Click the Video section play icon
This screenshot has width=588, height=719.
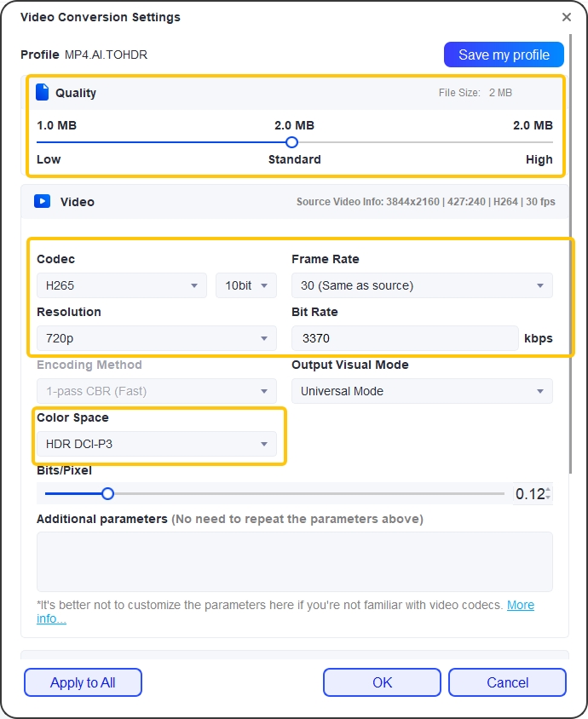pyautogui.click(x=43, y=202)
